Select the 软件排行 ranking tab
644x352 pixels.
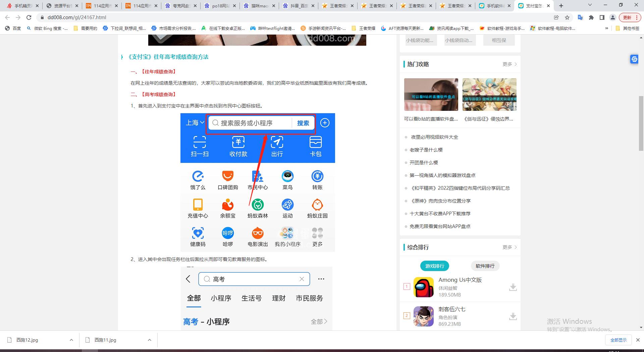485,266
